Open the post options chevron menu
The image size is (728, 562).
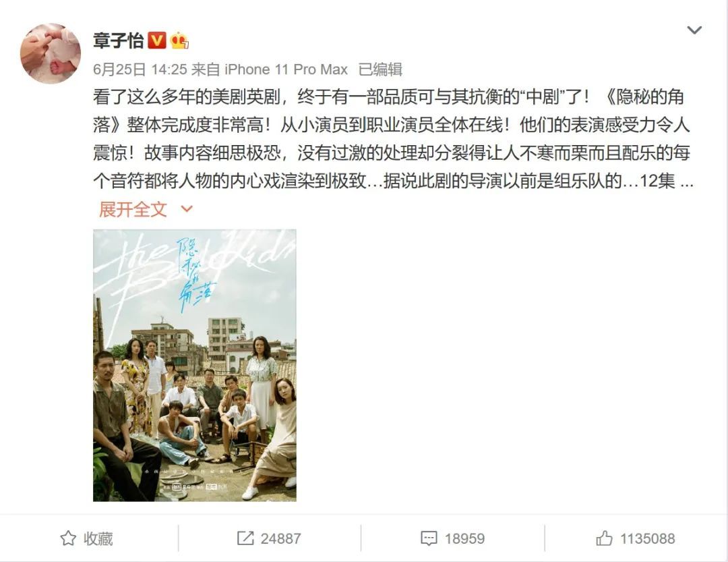[x=694, y=30]
